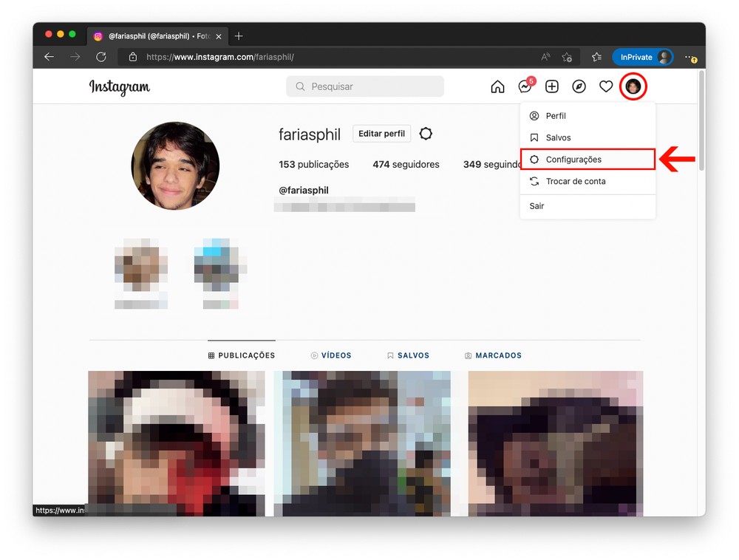Open the Explore compass icon
Screen dimensions: 739x560
pyautogui.click(x=579, y=87)
